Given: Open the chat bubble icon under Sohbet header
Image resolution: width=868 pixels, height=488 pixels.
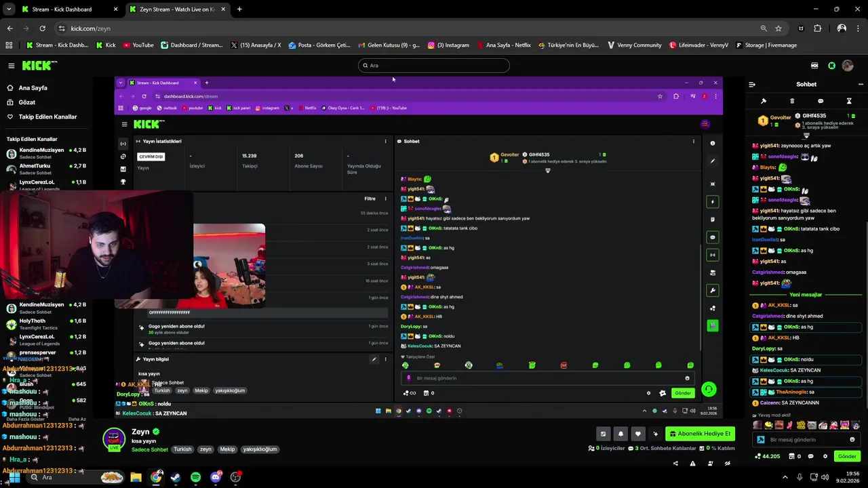Looking at the screenshot, I should (821, 101).
